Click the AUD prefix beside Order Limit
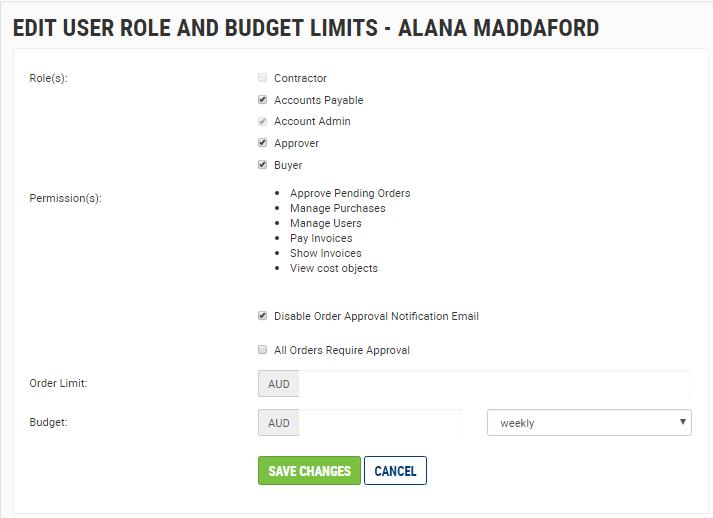713x518 pixels. [279, 384]
